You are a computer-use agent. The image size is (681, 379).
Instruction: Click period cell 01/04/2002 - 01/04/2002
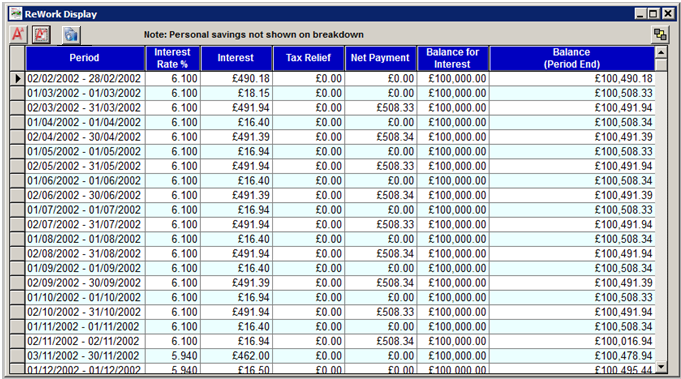tap(85, 122)
